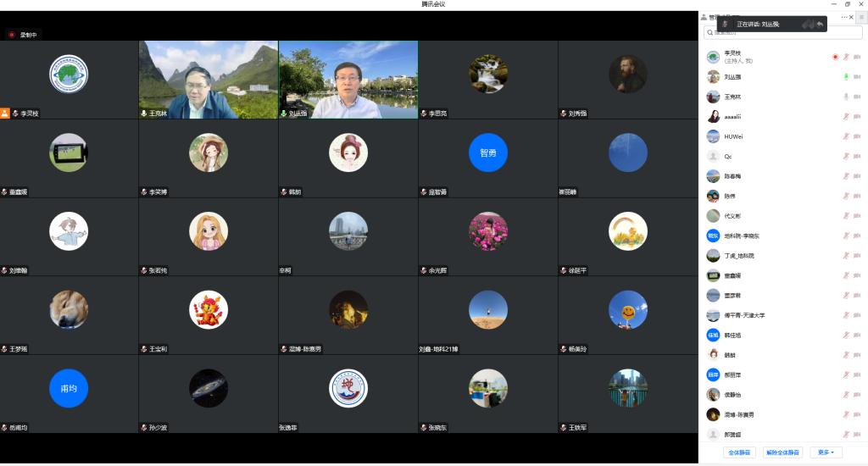
Task: Select 韩佳旭 in the participant list
Action: 733,336
